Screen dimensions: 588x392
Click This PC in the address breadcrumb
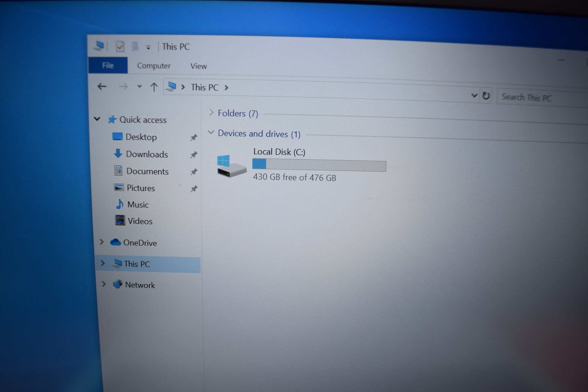coord(204,87)
